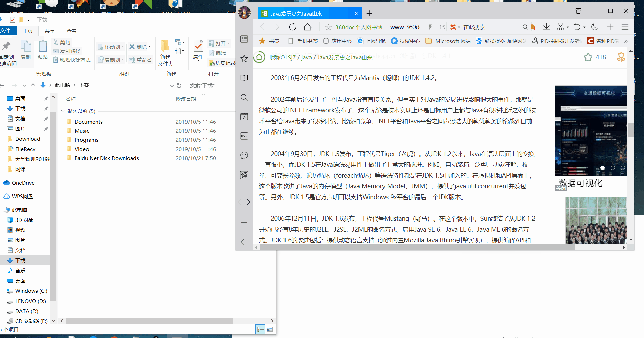
Task: Open the sidebar search icon
Action: pyautogui.click(x=244, y=98)
